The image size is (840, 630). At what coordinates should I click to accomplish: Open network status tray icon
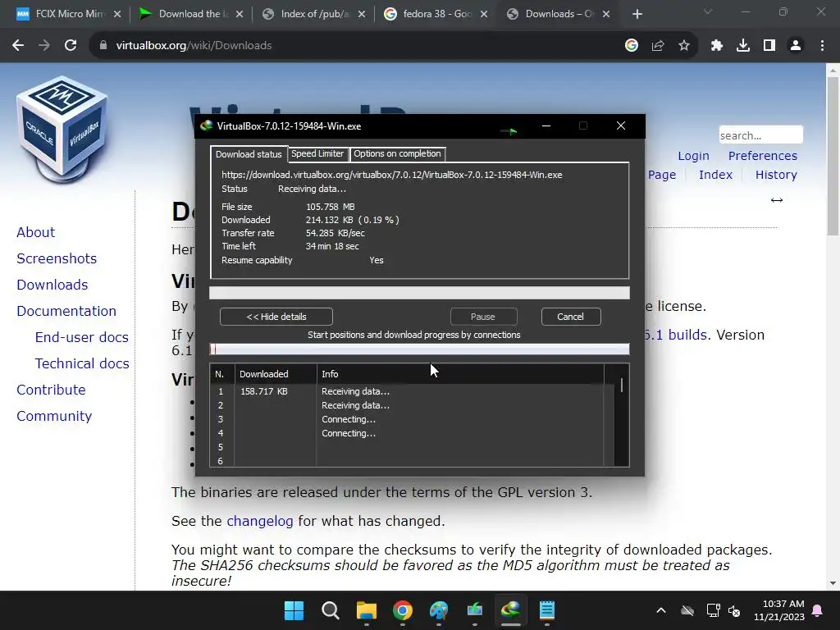coord(713,610)
